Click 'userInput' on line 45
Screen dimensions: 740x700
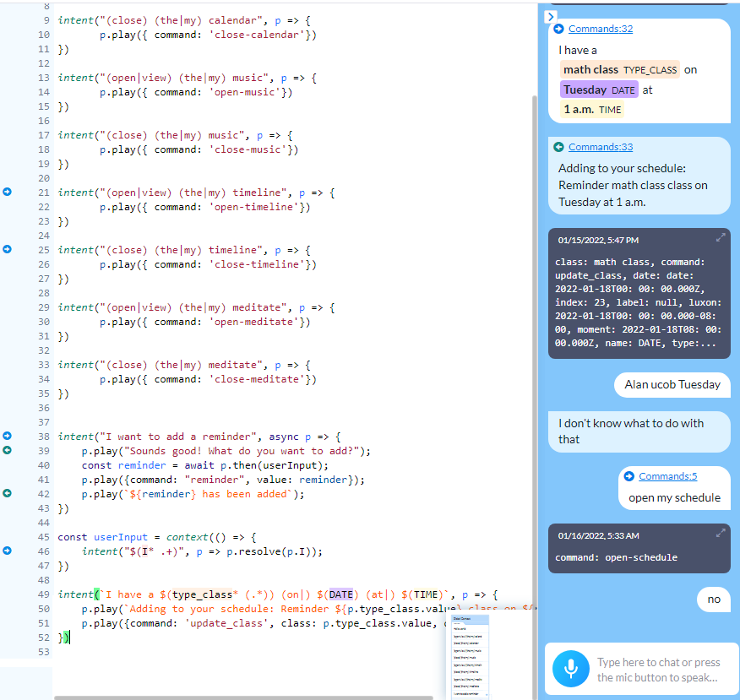pos(120,537)
